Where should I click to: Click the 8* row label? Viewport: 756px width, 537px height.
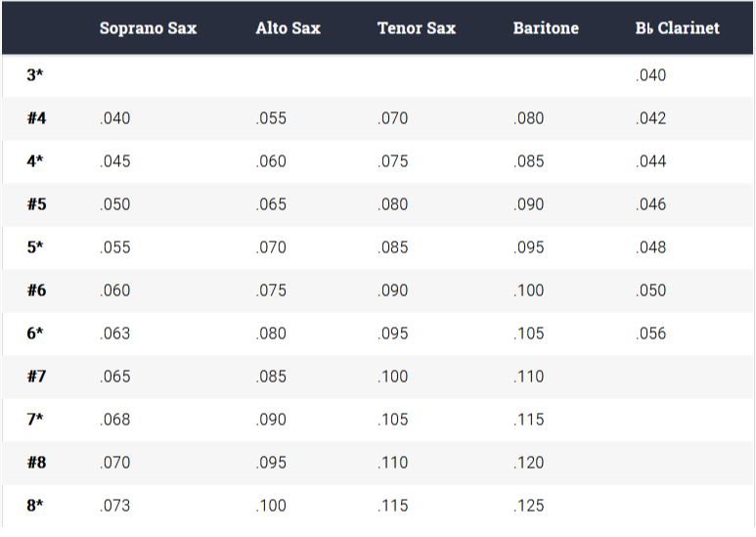(35, 506)
